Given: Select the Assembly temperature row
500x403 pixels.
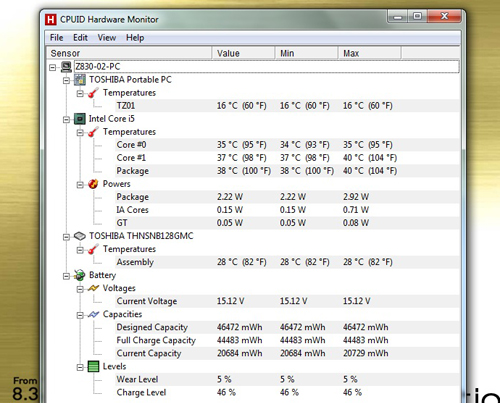Looking at the screenshot, I should (x=287, y=262).
